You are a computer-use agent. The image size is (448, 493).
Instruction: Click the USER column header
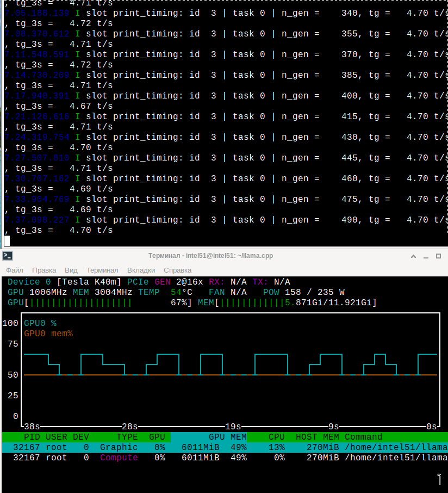click(56, 437)
